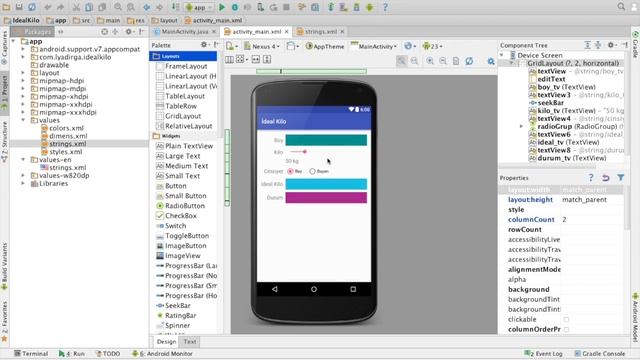
Task: Open the locale globe dropdown
Action: pyautogui.click(x=410, y=47)
